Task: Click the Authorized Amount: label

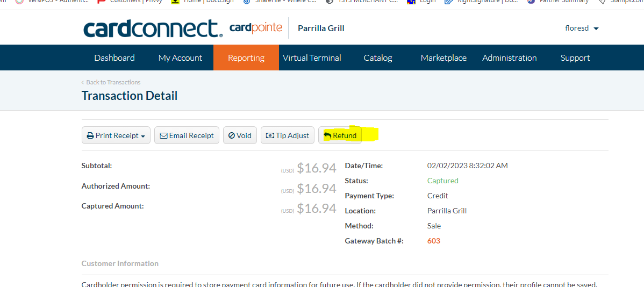Action: tap(116, 185)
